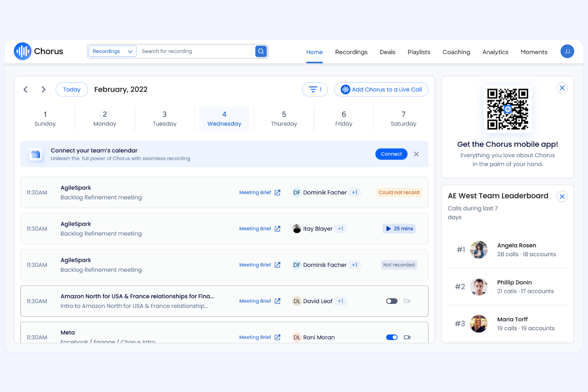Viewport: 588px width, 392px height.
Task: Open the Recordings search type dropdown
Action: pos(112,51)
